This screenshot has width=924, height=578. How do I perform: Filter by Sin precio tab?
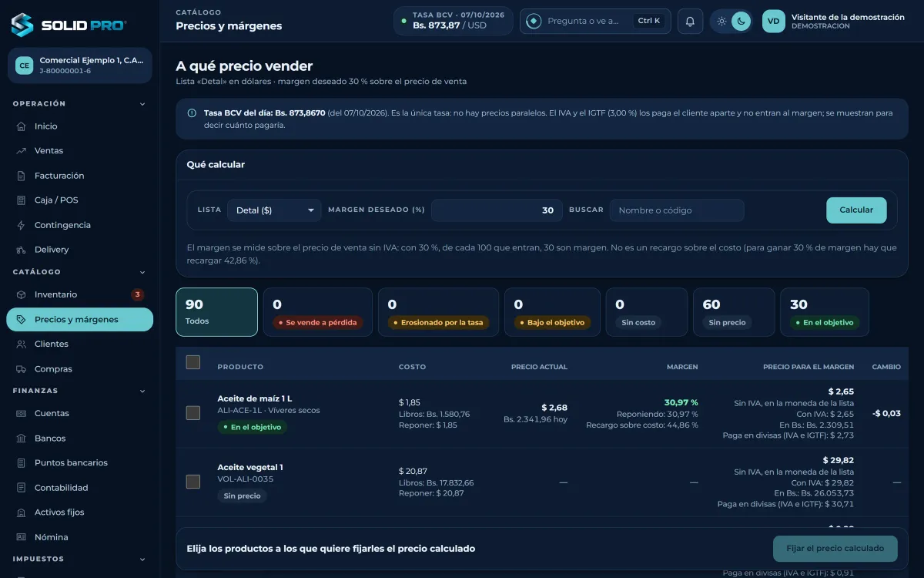click(x=734, y=312)
